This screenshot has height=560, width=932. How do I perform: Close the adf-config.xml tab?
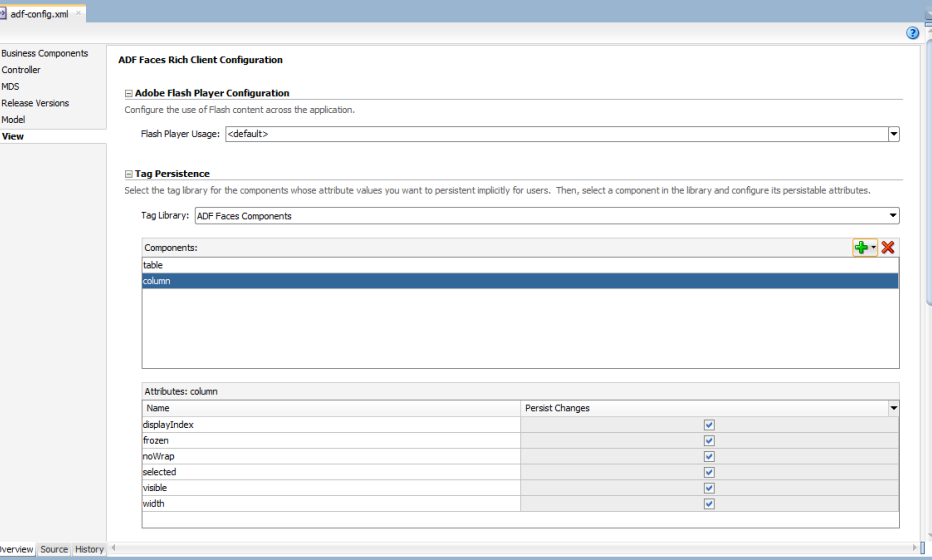[x=78, y=13]
